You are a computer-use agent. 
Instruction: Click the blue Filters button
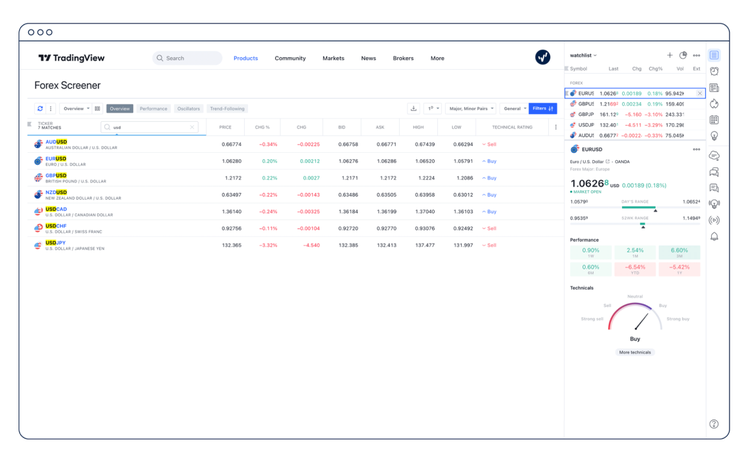tap(542, 108)
